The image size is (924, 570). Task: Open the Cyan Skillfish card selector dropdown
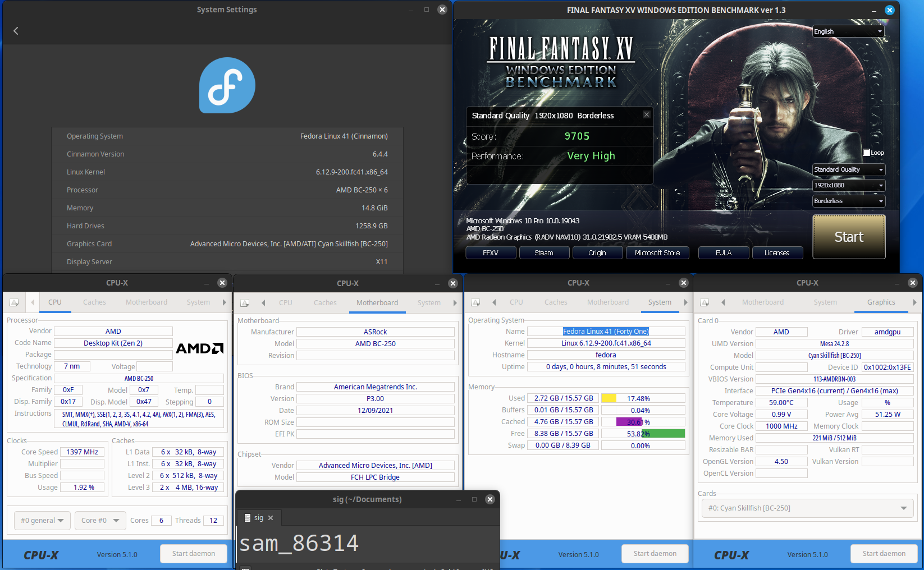tap(807, 508)
